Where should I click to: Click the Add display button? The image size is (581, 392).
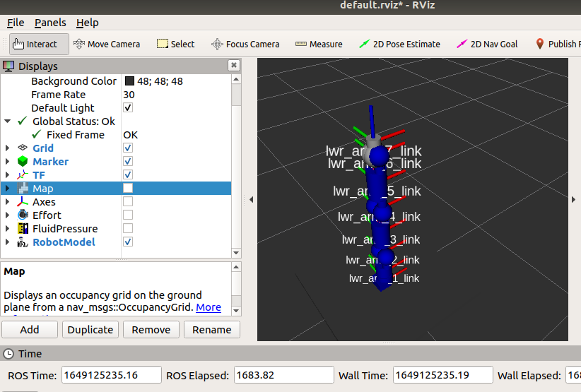[30, 329]
